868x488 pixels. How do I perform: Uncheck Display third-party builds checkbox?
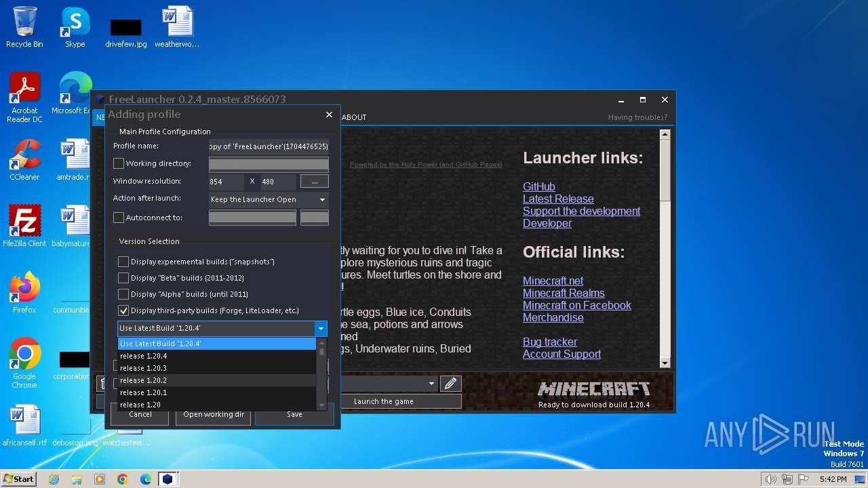[123, 310]
